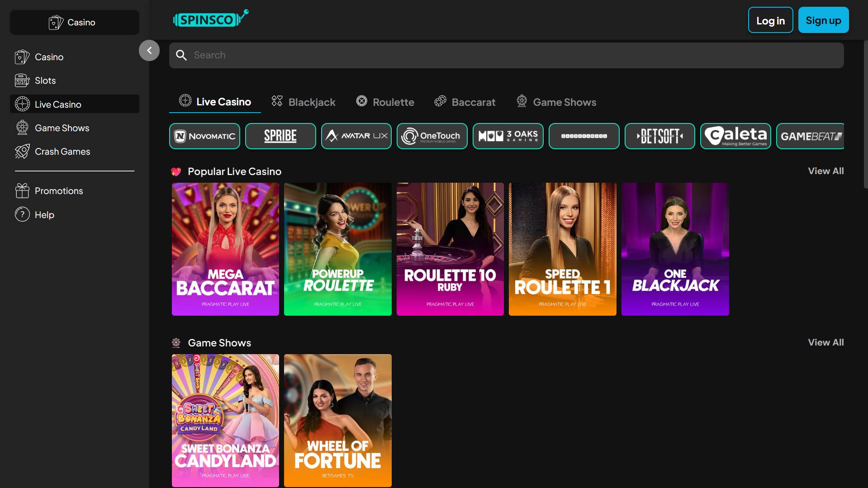Collapse the sidebar with arrow button
This screenshot has width=868, height=488.
149,51
